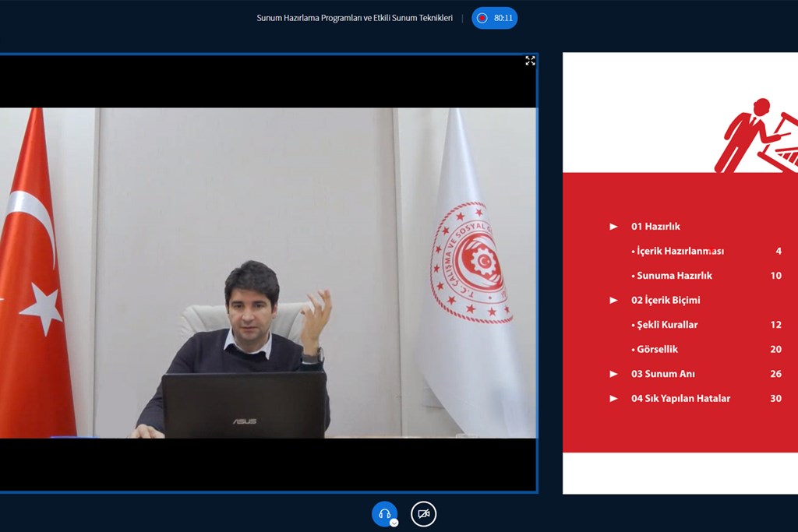
Task: Click the 80:11 recording timer pill
Action: point(494,18)
